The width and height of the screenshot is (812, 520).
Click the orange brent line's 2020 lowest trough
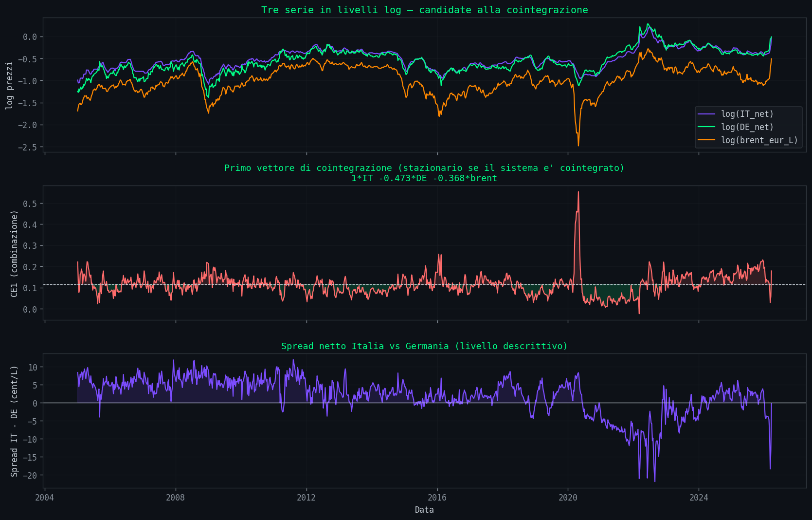(x=578, y=145)
